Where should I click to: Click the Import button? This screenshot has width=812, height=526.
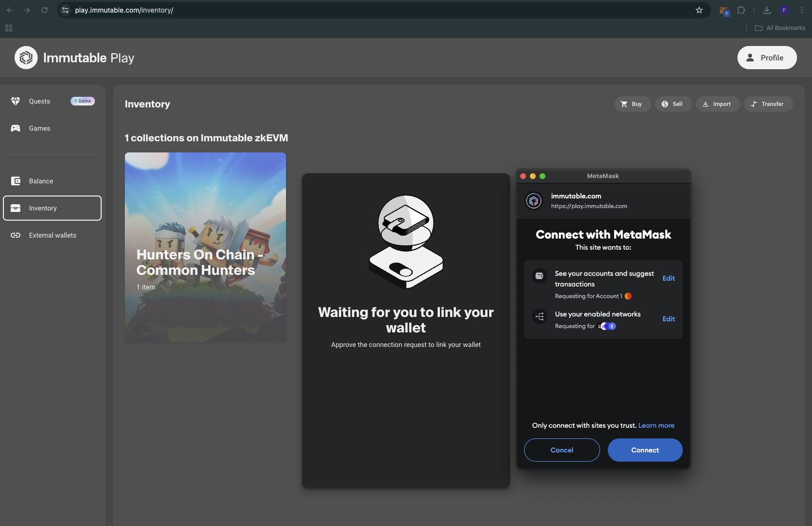pyautogui.click(x=718, y=104)
